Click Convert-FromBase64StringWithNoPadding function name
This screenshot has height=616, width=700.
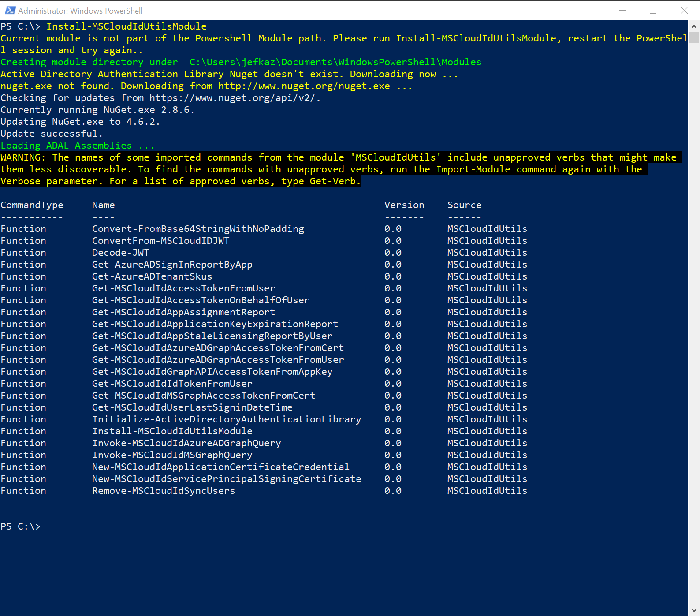pyautogui.click(x=198, y=229)
